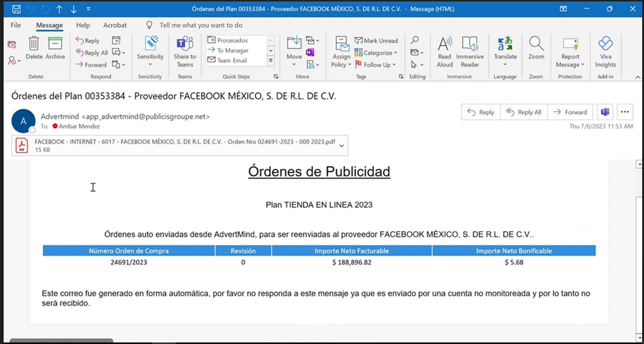The width and height of the screenshot is (644, 344).
Task: Open the Categorize dropdown
Action: [x=376, y=53]
